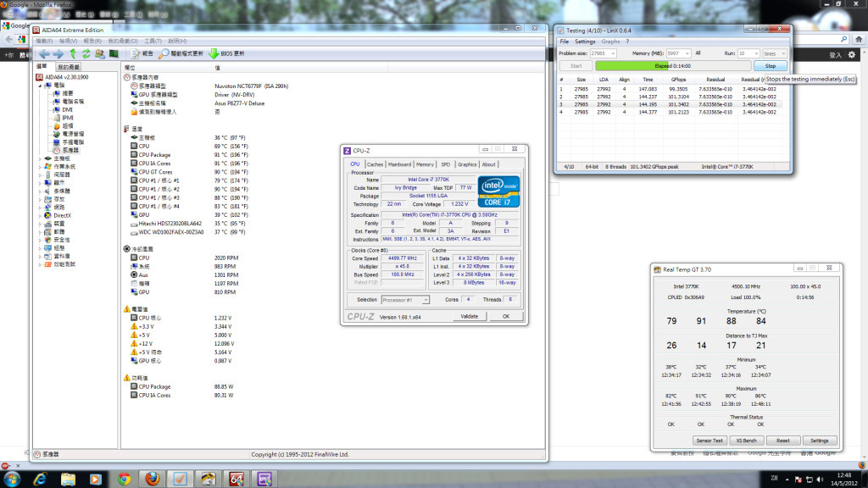Viewport: 868px width, 488px height.
Task: Switch to Mainboard tab in CPU-Z
Action: click(x=399, y=164)
